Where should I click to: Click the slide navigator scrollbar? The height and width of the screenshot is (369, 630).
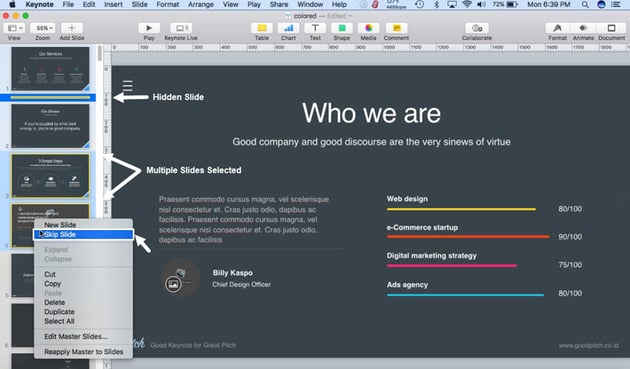pos(100,53)
